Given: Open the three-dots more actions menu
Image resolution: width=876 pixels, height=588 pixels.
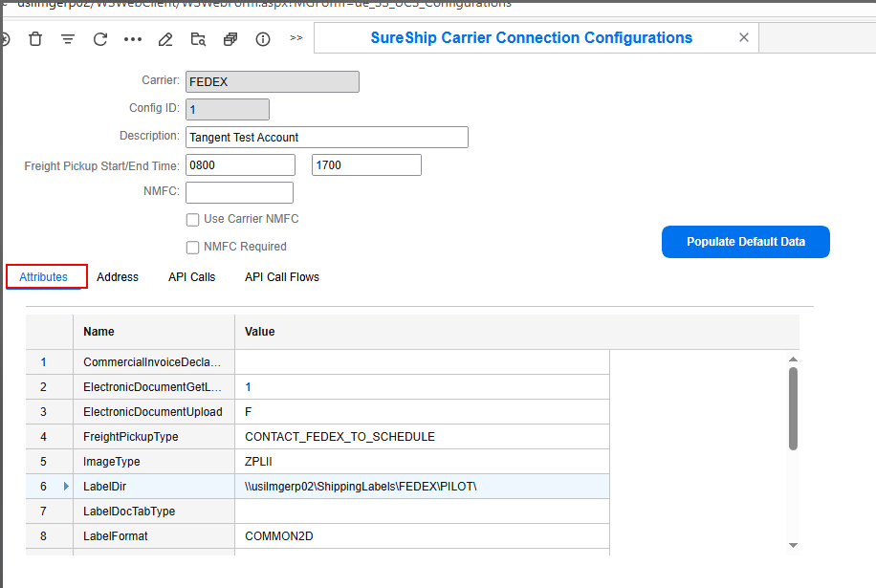Looking at the screenshot, I should pos(133,39).
